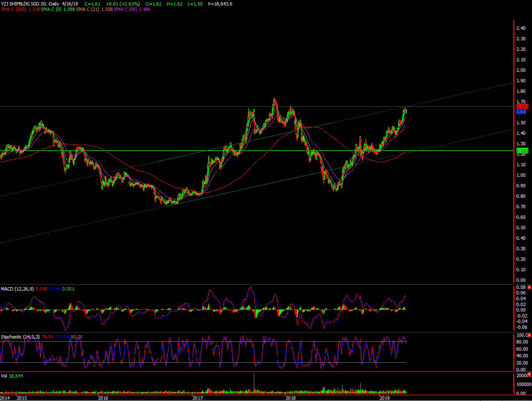Click the 1.486 EMA 50 value
The image size is (532, 401).
click(x=145, y=9)
